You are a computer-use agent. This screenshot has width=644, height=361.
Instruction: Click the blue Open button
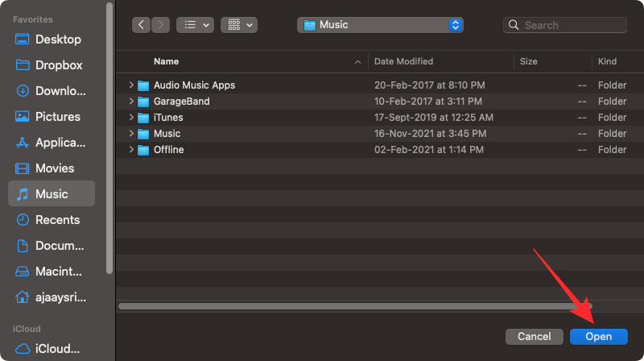(598, 336)
